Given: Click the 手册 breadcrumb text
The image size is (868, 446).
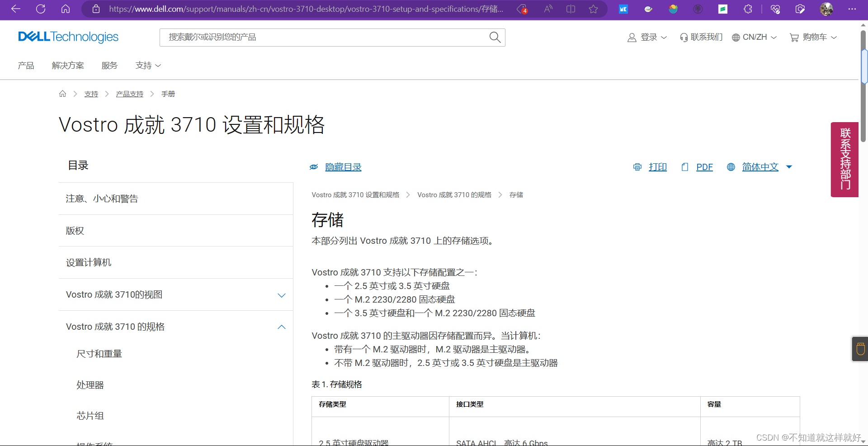Looking at the screenshot, I should pyautogui.click(x=168, y=94).
